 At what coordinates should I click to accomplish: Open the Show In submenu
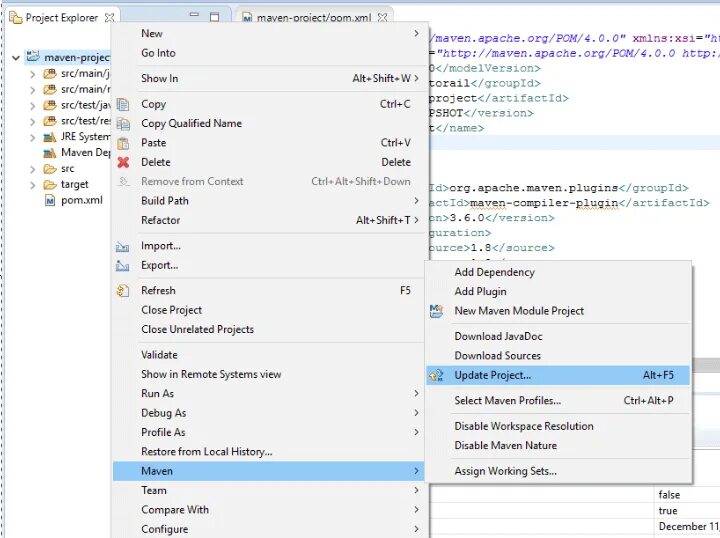click(x=268, y=78)
